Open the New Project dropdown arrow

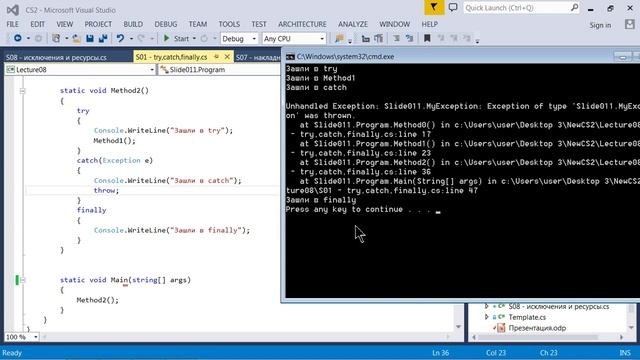tap(67, 39)
